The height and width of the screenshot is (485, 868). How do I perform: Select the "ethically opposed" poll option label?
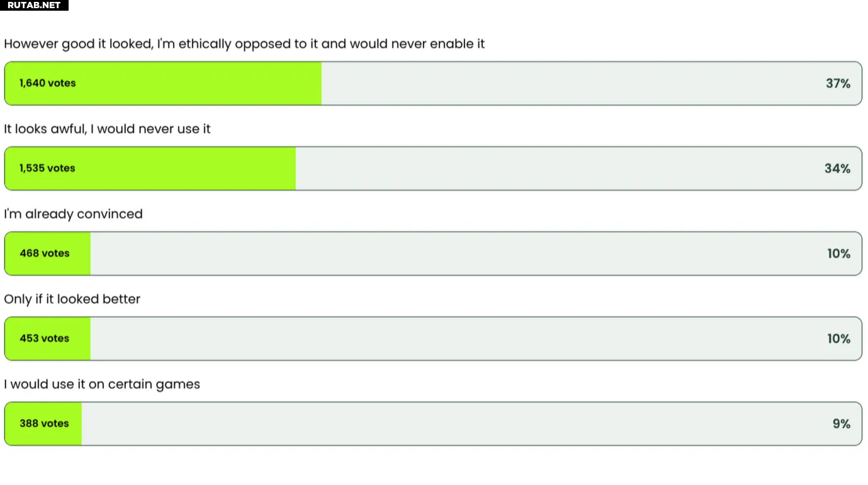[x=244, y=44]
